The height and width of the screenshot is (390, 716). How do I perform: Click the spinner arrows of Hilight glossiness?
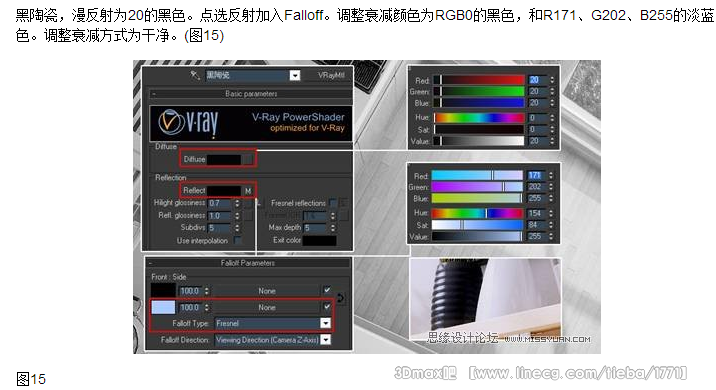[x=237, y=203]
